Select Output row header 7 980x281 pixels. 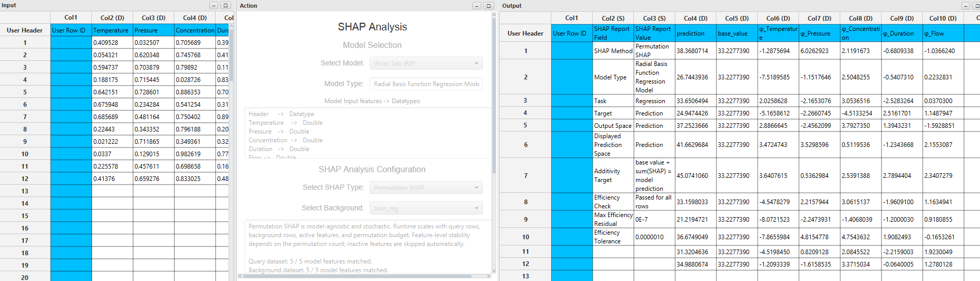[526, 175]
